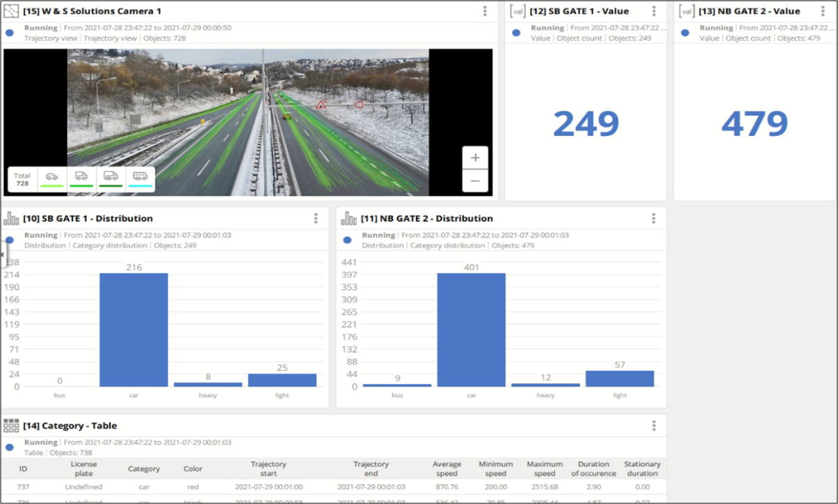838x504 pixels.
Task: Click the table grid icon on Category - Table widget
Action: (x=10, y=425)
